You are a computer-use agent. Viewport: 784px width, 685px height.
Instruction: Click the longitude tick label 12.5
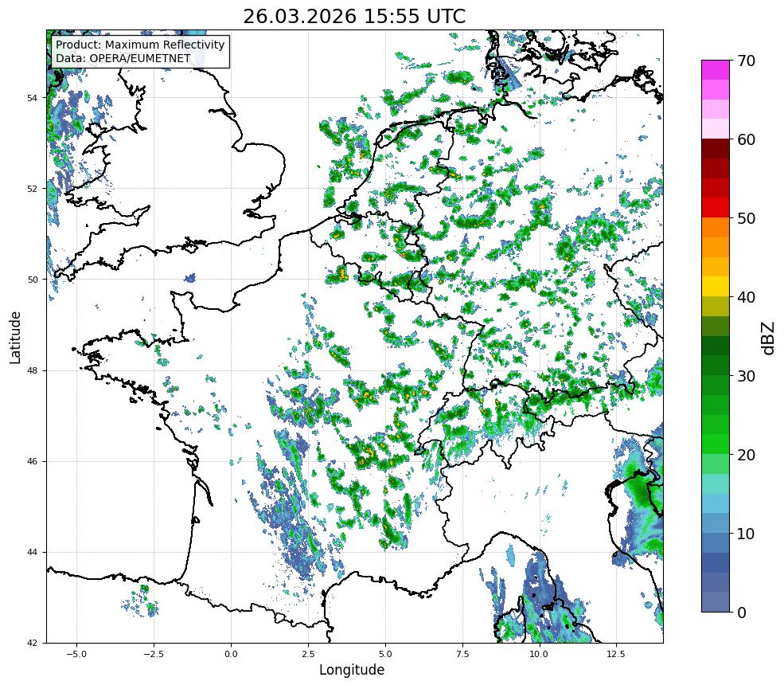tap(616, 654)
